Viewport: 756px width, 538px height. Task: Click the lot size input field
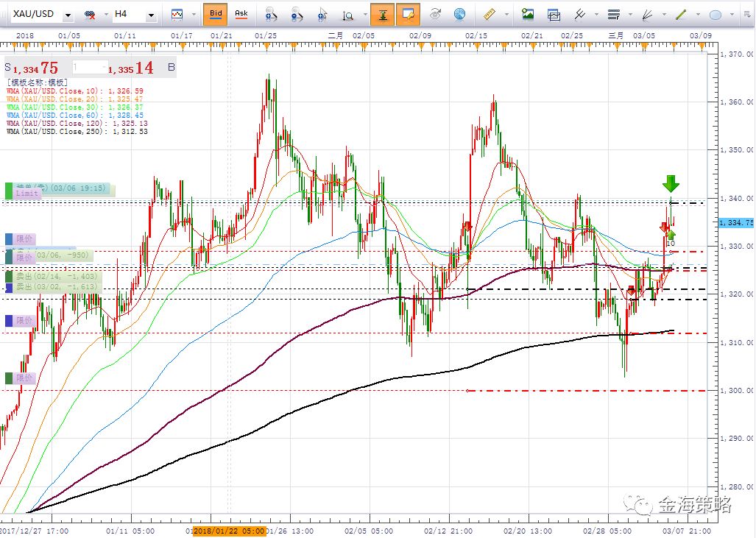click(88, 67)
